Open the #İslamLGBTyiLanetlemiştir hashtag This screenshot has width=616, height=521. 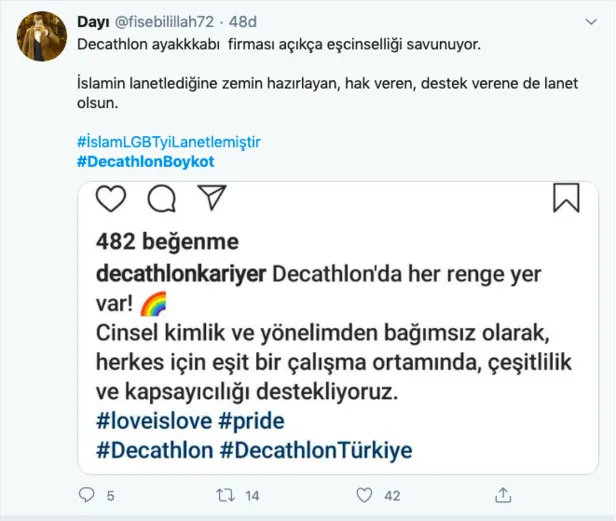[x=168, y=141]
